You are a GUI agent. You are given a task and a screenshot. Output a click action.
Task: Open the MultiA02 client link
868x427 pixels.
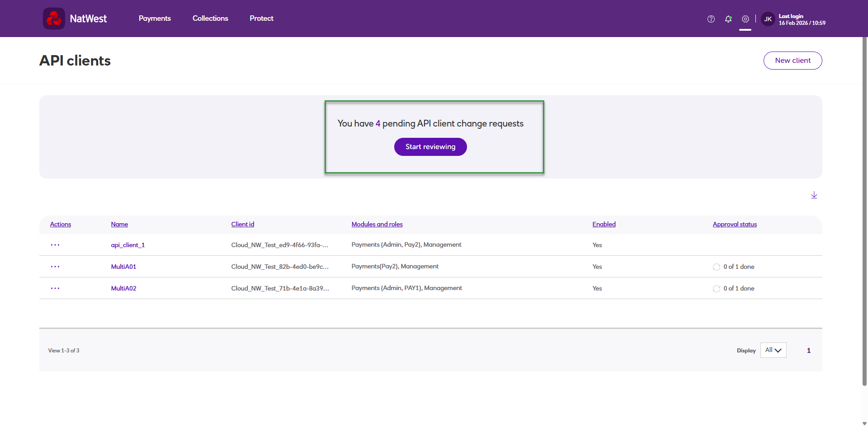click(x=124, y=288)
